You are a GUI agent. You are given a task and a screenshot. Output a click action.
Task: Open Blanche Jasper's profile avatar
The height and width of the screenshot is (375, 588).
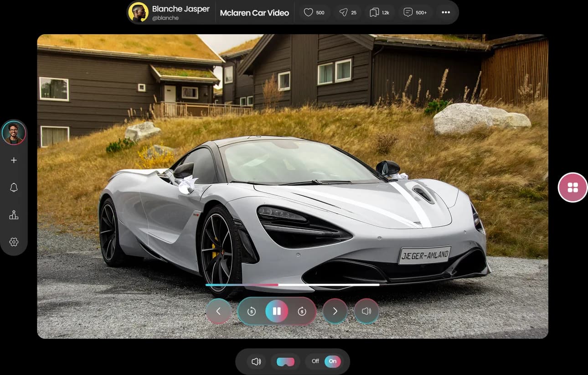tap(138, 12)
